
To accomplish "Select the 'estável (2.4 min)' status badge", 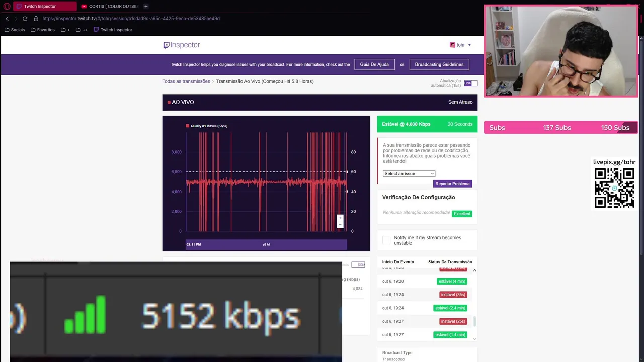I will tap(450, 308).
